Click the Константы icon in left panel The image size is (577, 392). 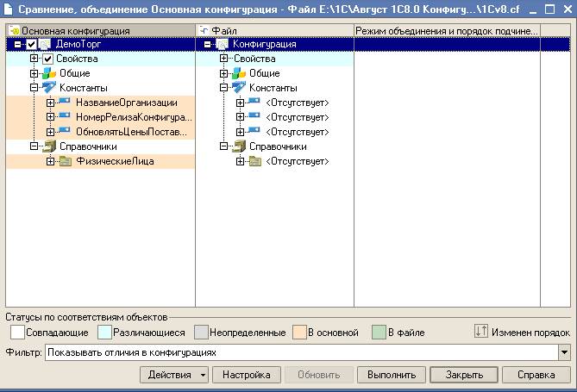tap(49, 88)
